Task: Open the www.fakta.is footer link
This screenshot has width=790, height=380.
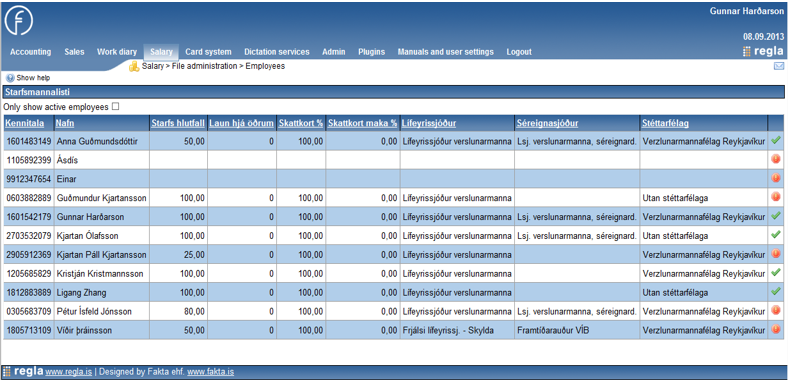Action: [211, 372]
